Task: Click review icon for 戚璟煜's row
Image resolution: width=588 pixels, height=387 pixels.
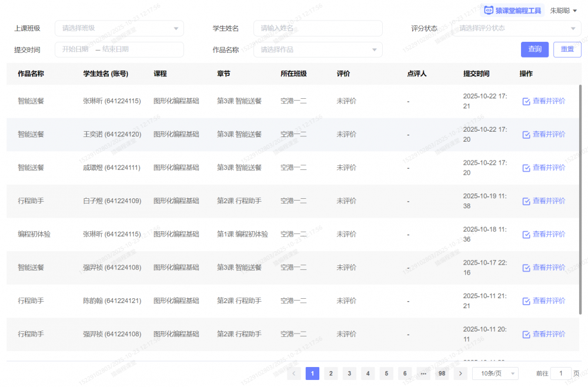Action: coord(526,168)
